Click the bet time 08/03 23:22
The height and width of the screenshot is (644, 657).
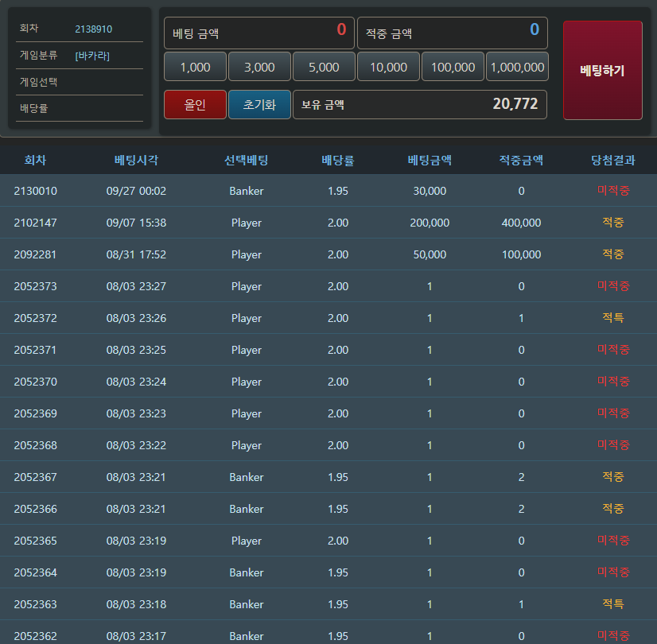click(136, 445)
